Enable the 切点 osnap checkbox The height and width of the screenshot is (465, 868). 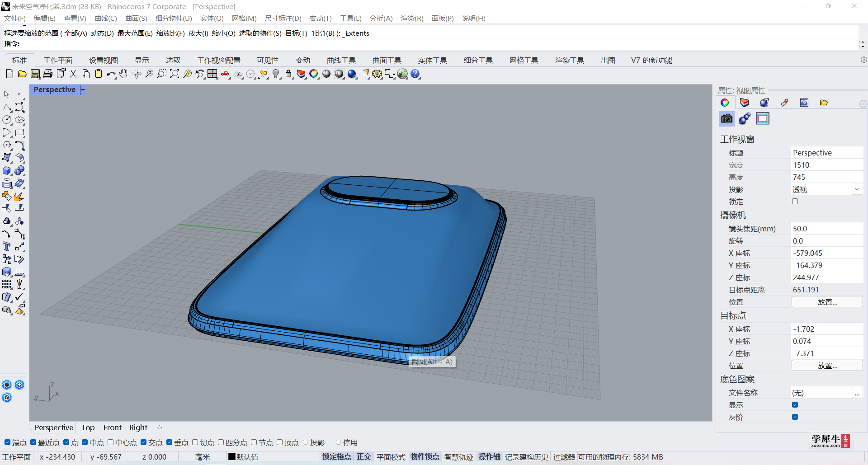tap(195, 442)
